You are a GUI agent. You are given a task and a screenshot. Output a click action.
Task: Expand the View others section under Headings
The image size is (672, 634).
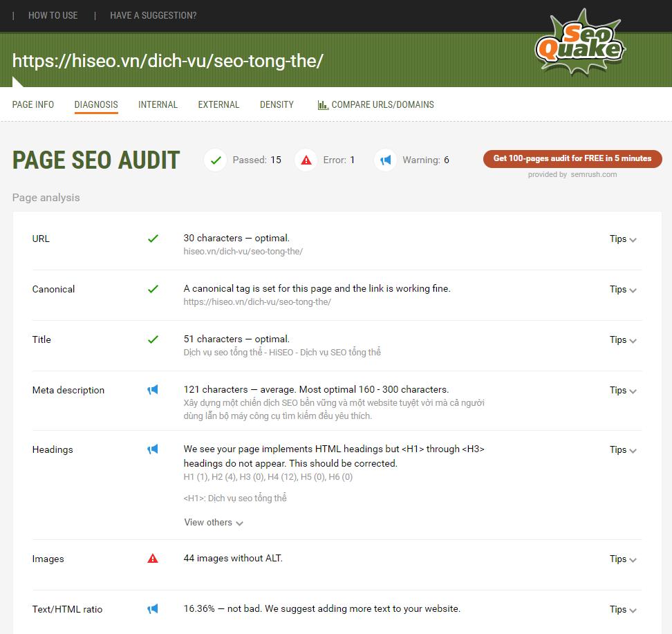214,522
